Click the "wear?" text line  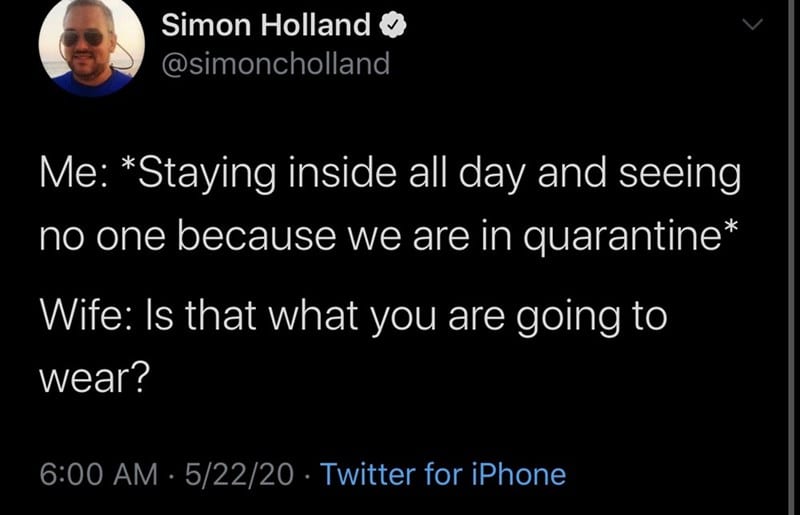95,379
